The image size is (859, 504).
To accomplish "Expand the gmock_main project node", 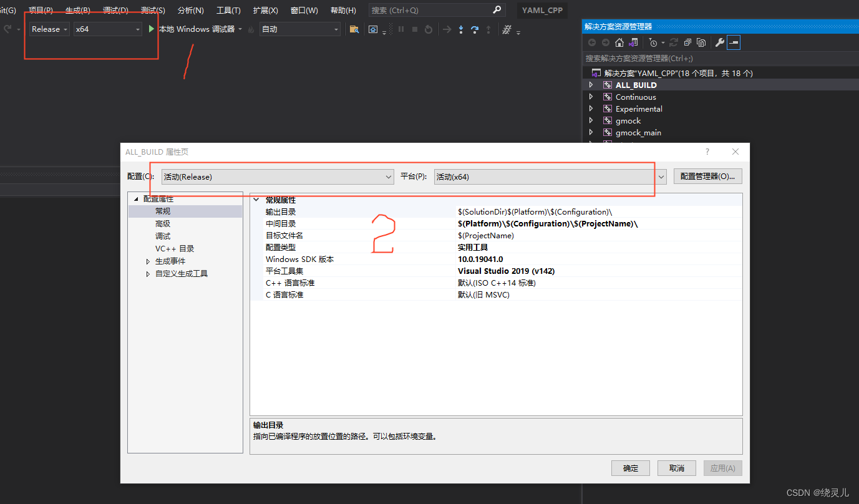I will pyautogui.click(x=591, y=132).
